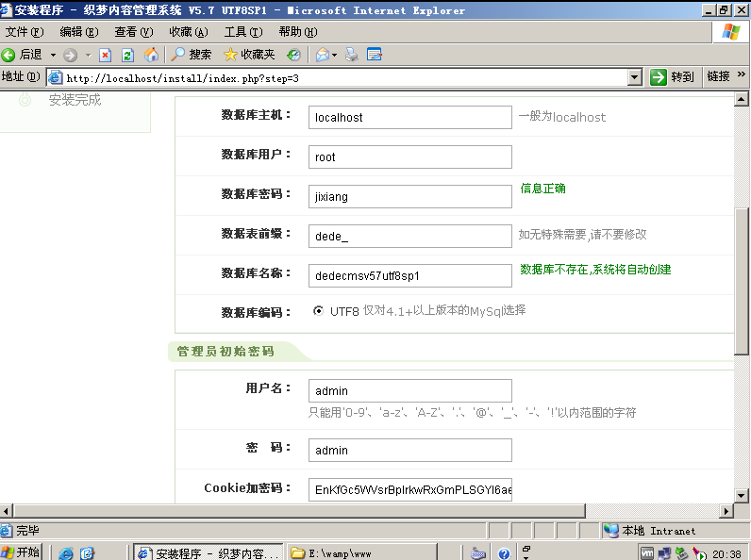Open the 文件(F) menu
Image resolution: width=751 pixels, height=560 pixels.
[24, 32]
